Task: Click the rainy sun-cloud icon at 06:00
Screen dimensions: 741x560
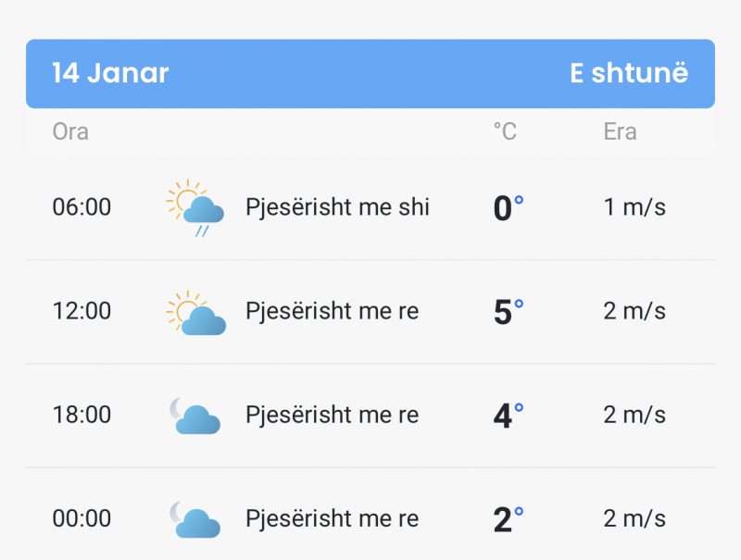Action: click(195, 207)
